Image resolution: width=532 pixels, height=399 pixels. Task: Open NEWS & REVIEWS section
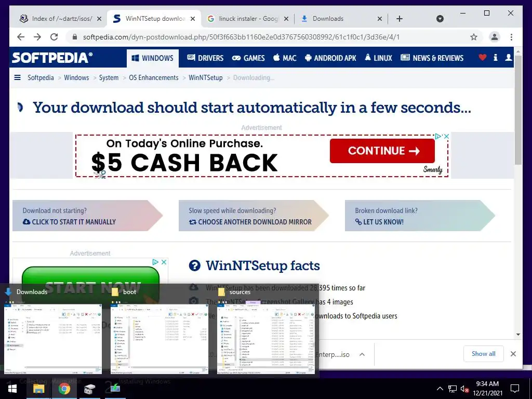coord(432,58)
